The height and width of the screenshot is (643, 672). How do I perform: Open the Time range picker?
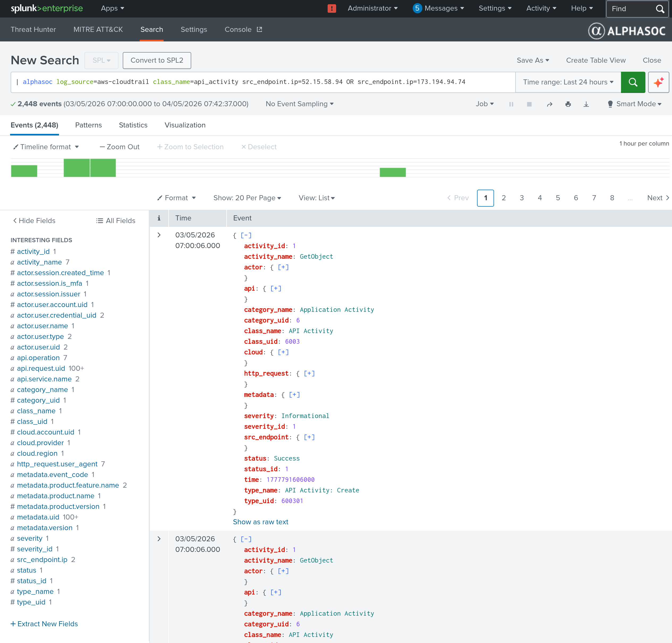click(x=568, y=82)
